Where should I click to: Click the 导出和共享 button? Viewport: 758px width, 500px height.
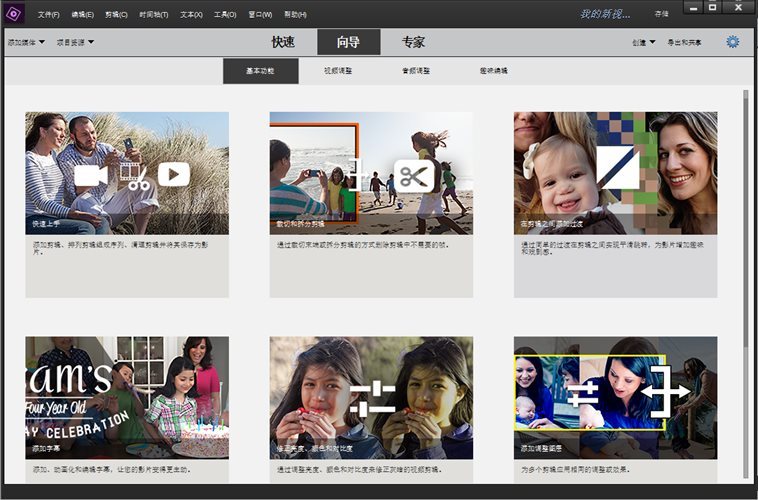(x=685, y=42)
